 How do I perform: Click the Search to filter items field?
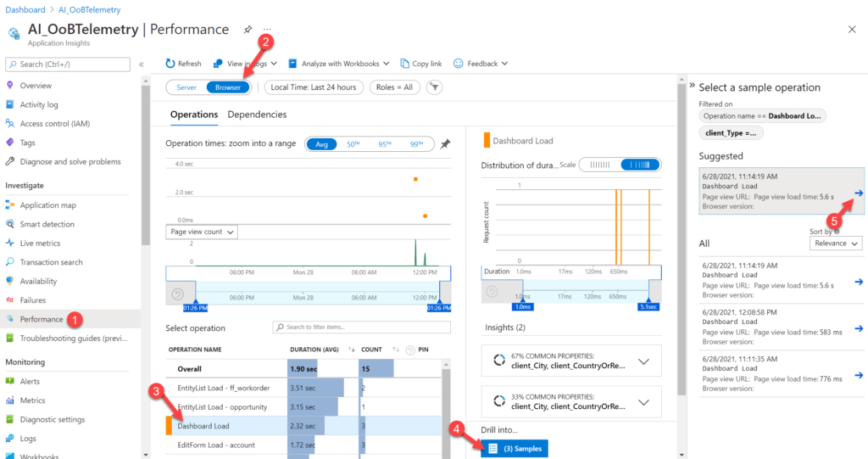point(361,327)
